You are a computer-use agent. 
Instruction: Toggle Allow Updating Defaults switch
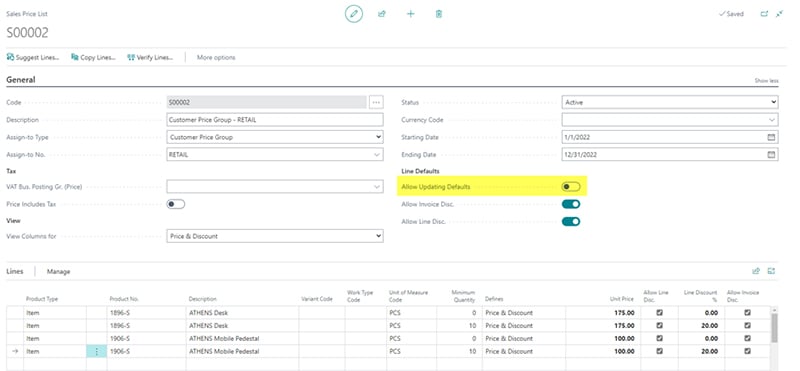pyautogui.click(x=571, y=187)
